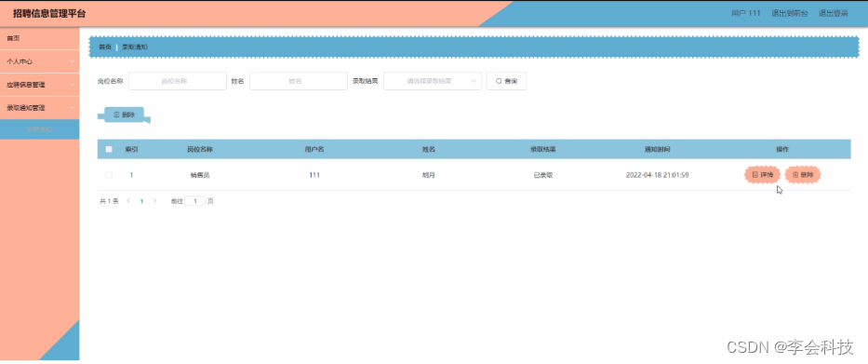Click the 用户 111 label in header
Screen dimensions: 868x364
(x=745, y=13)
